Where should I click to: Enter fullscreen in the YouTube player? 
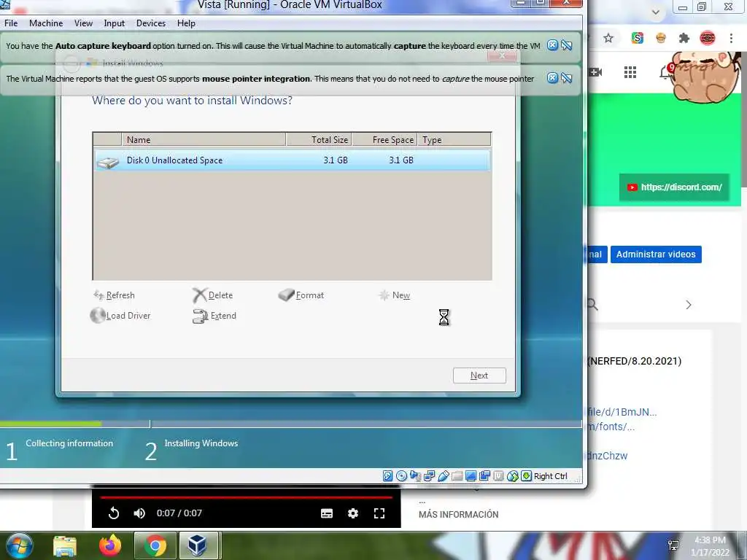coord(379,513)
